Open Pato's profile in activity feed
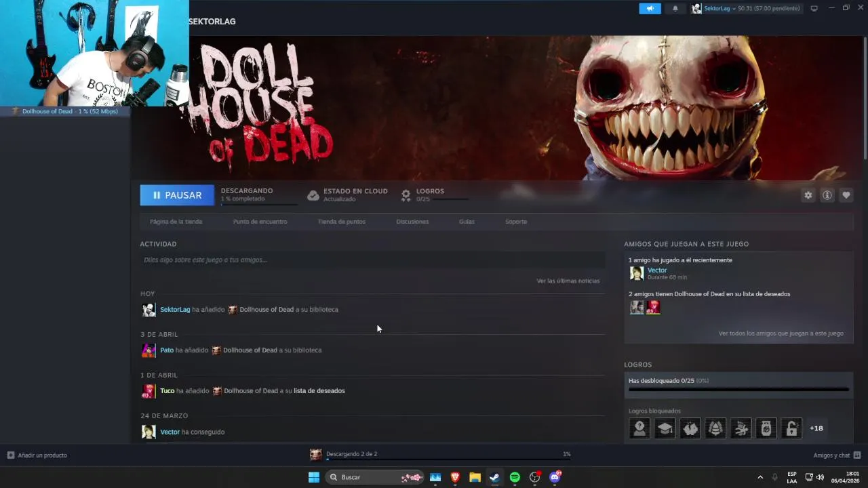The height and width of the screenshot is (488, 868). (167, 350)
